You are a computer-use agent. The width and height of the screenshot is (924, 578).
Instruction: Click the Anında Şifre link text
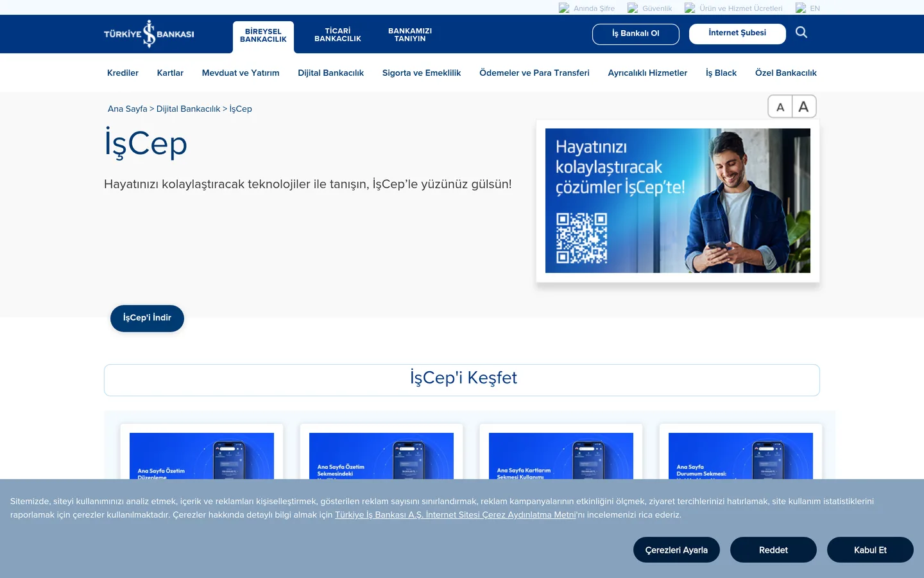(x=594, y=8)
